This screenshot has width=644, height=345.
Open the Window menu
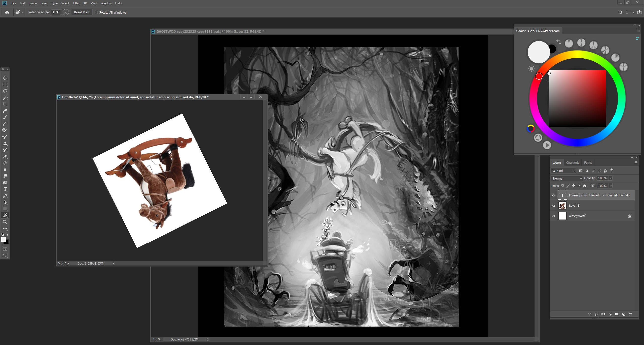[106, 3]
